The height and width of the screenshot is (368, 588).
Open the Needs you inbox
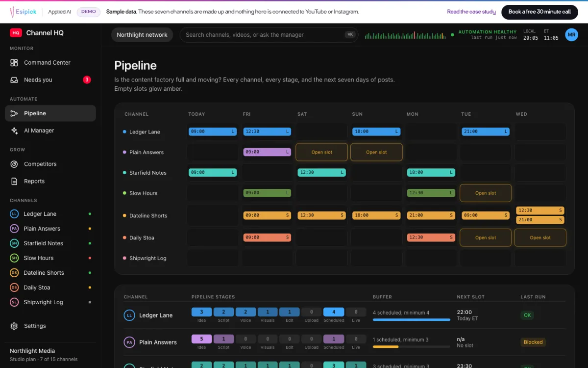coord(50,80)
